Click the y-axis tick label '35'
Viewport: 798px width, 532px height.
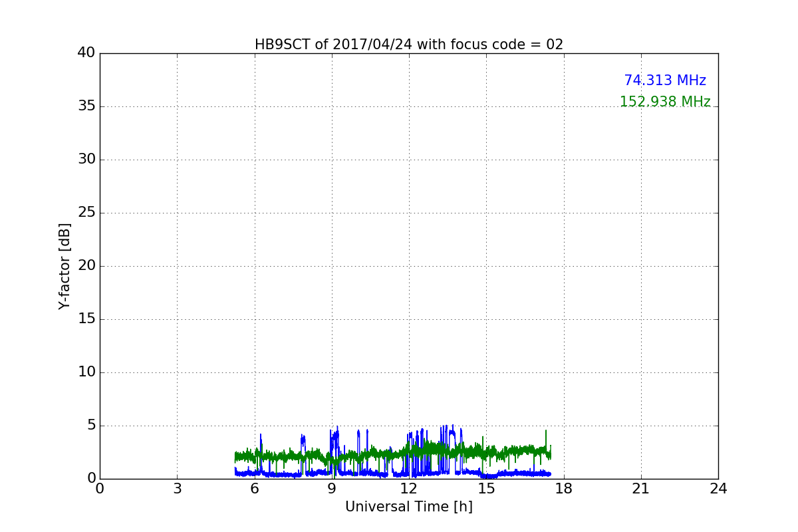86,106
